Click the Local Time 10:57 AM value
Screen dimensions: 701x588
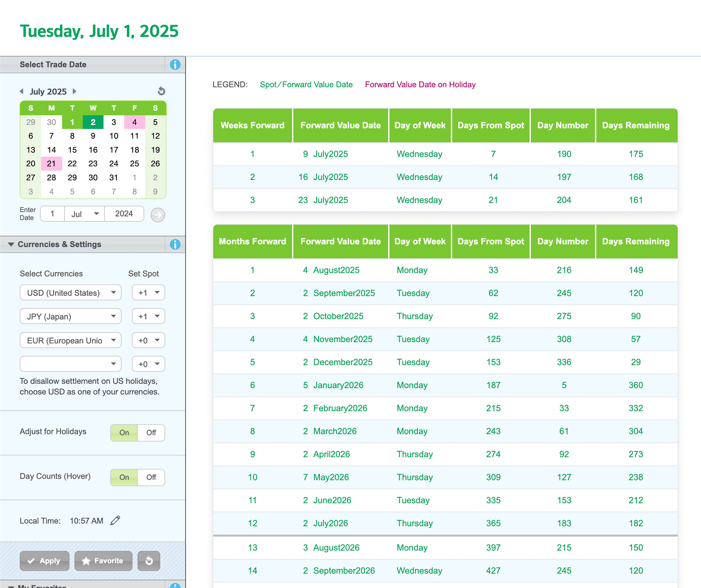tap(86, 521)
